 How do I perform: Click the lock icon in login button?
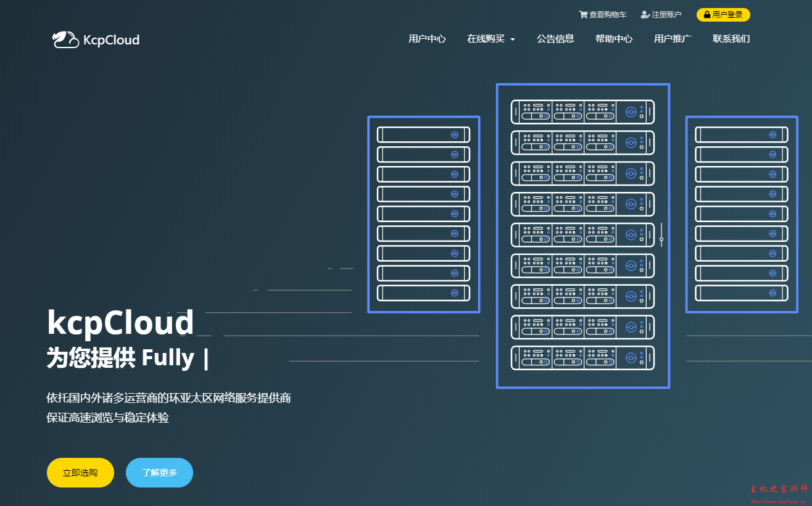click(707, 15)
